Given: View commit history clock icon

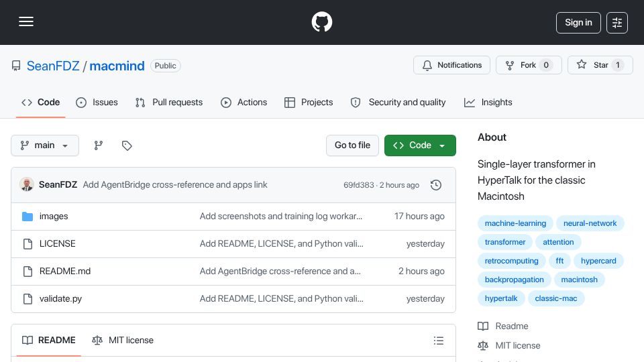Looking at the screenshot, I should 436,185.
